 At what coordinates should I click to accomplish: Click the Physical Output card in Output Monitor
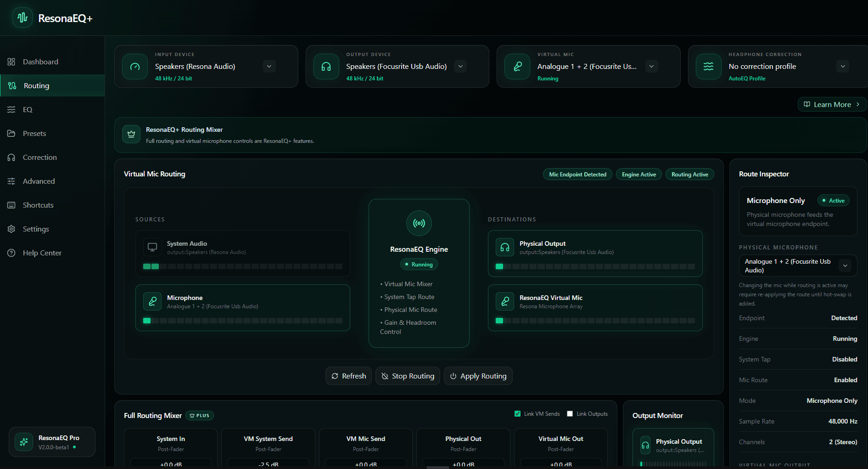(x=673, y=447)
